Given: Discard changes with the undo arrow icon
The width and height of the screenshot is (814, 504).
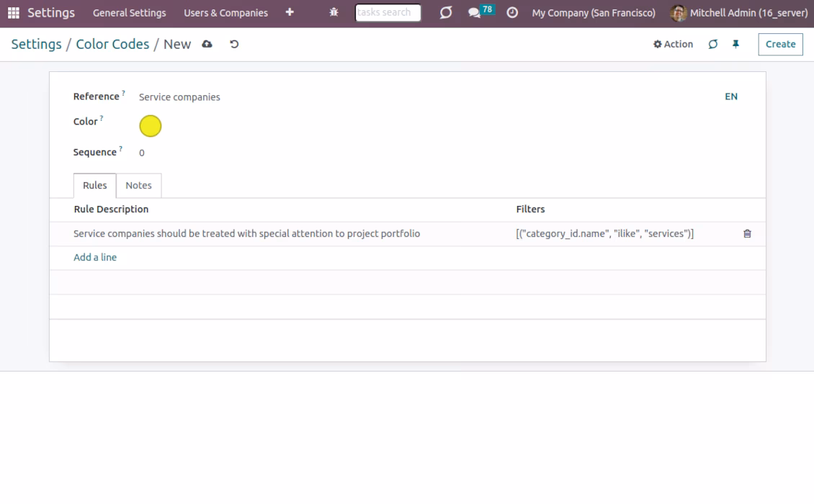Looking at the screenshot, I should coord(234,44).
